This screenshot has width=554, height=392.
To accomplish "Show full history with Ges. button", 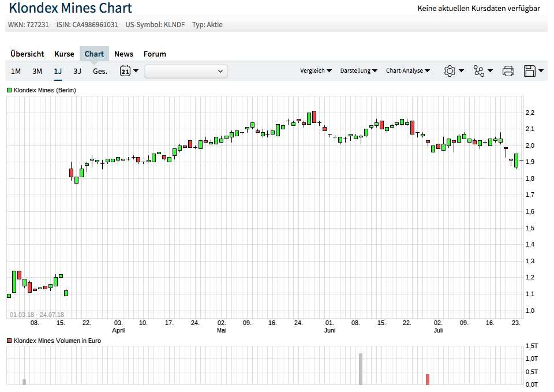I will tap(100, 71).
